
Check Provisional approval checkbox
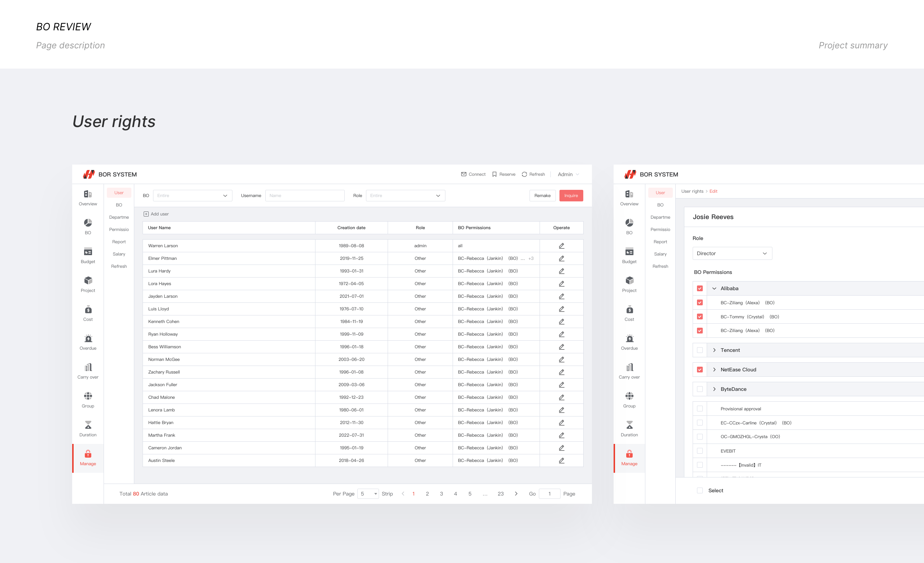point(700,409)
